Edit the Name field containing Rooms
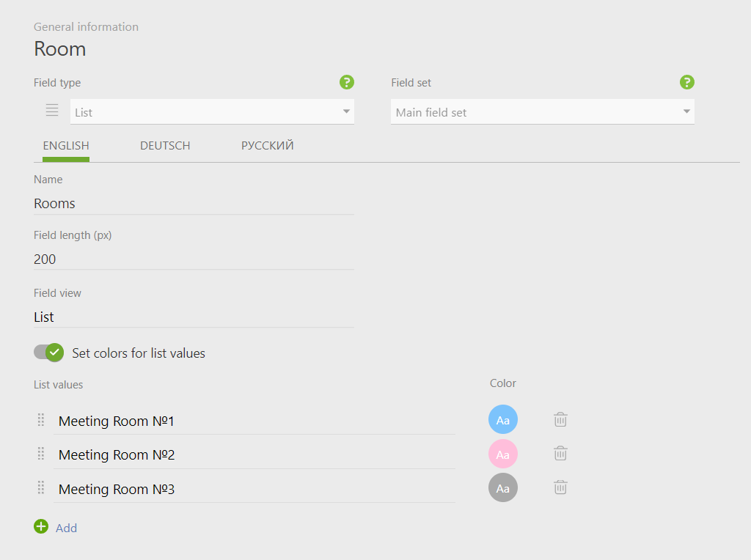 click(194, 204)
